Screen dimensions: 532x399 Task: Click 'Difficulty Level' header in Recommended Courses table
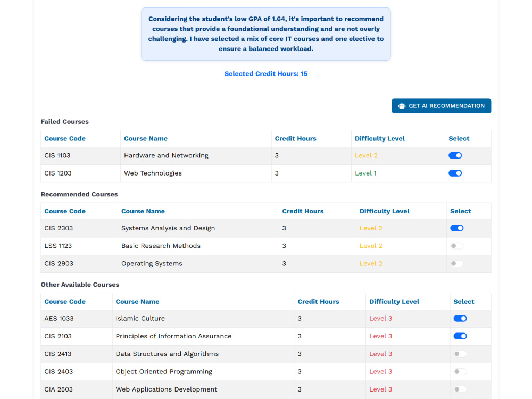[x=385, y=211]
